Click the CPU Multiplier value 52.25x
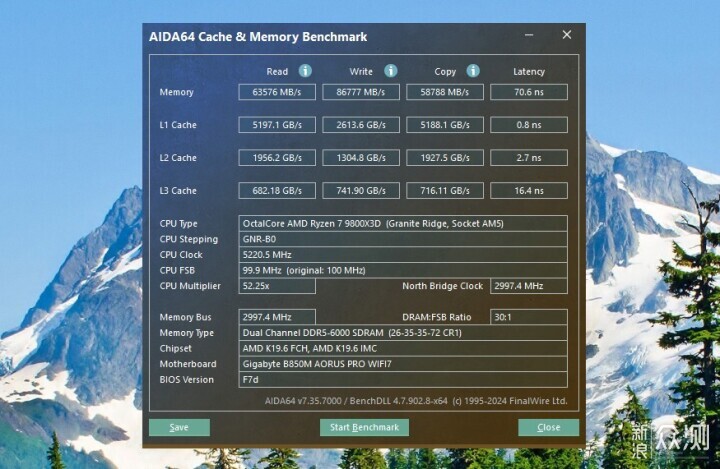The image size is (720, 469). 277,286
